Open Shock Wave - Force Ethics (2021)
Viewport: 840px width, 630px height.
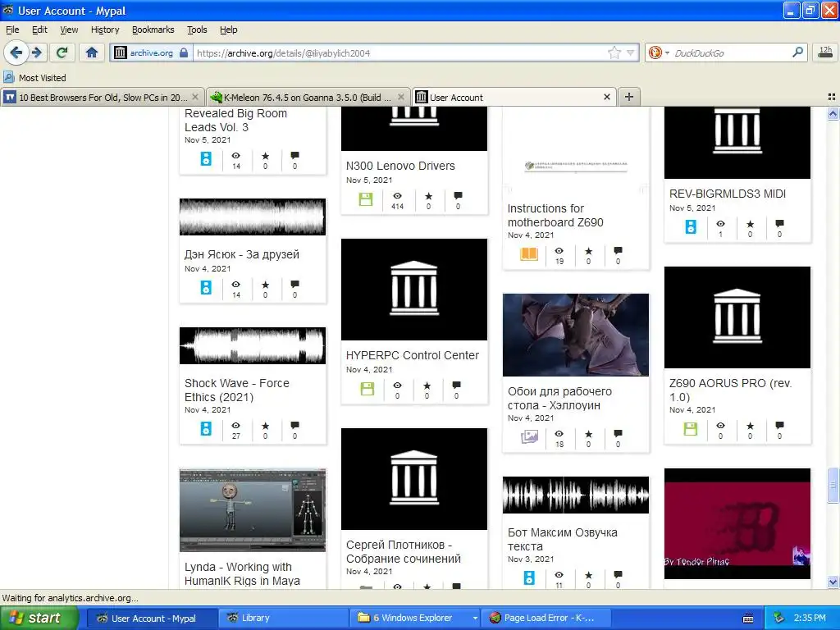[237, 390]
